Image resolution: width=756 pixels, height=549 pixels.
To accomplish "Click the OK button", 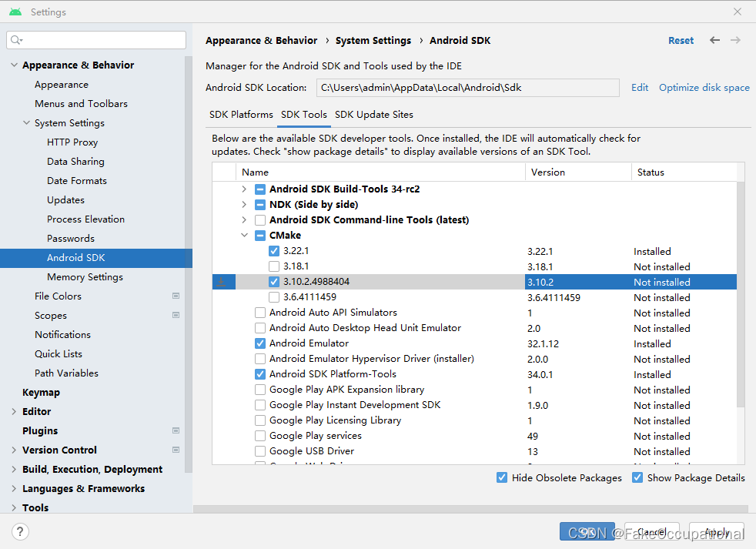I will tap(587, 531).
